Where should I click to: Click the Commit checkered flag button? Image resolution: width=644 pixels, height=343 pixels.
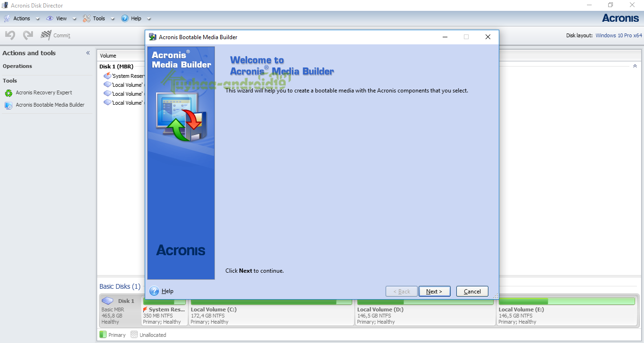click(x=55, y=35)
